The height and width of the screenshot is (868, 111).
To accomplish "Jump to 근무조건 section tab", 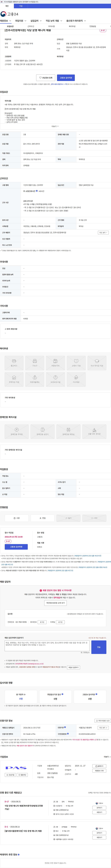I will (x=31, y=26).
